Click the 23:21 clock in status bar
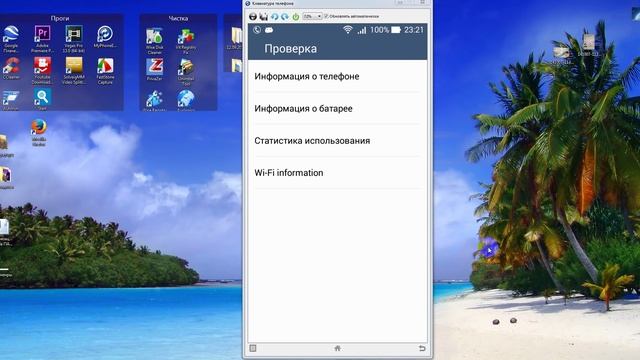 (414, 30)
